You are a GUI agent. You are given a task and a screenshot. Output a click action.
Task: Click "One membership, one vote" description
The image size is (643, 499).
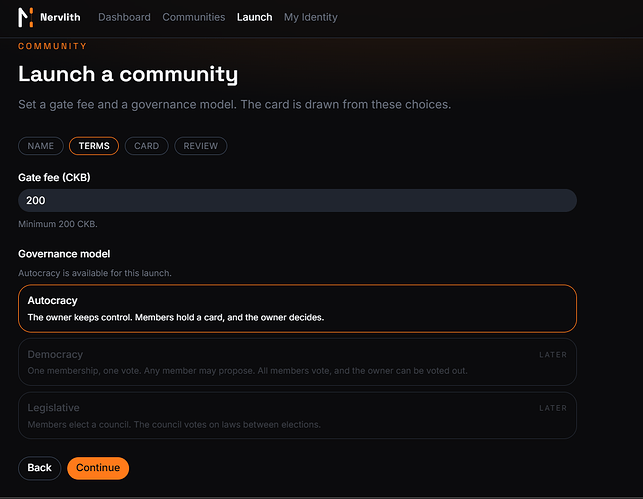(x=247, y=371)
